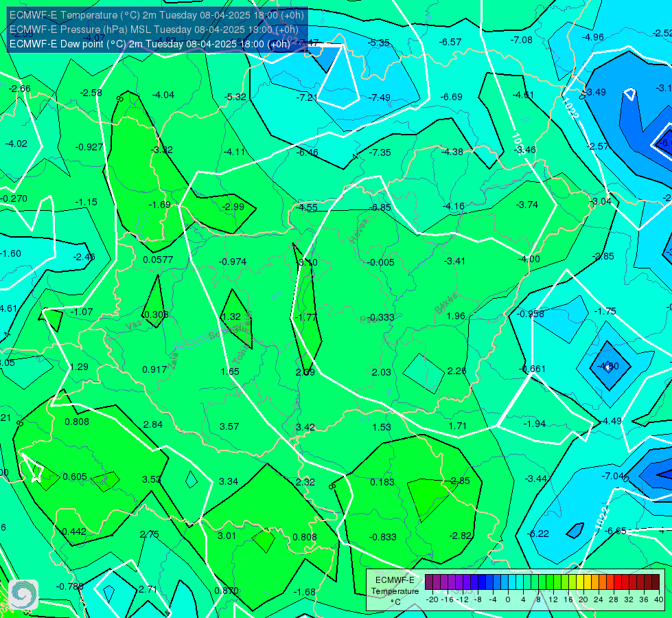Click the Vas county label
This screenshot has height=618, width=672.
click(x=134, y=326)
